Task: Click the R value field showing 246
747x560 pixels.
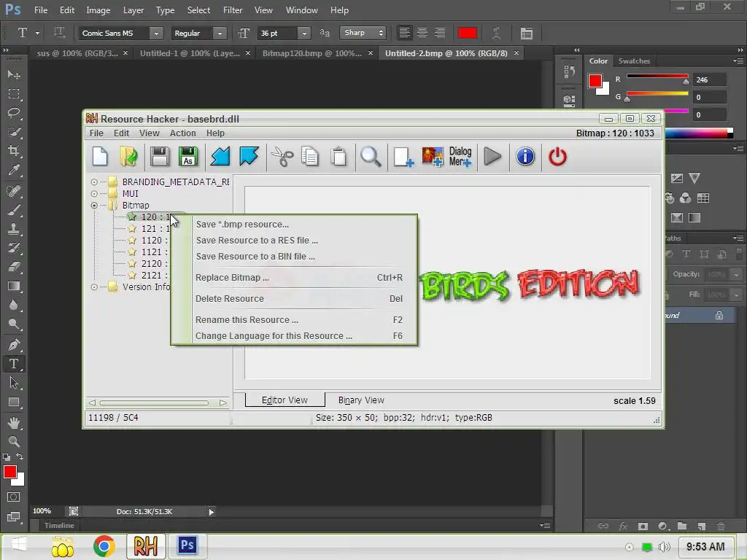Action: click(x=709, y=80)
